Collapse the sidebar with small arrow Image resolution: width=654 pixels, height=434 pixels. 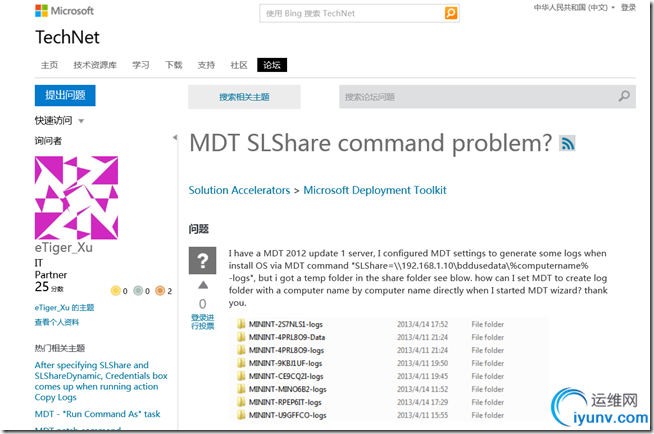(x=175, y=137)
